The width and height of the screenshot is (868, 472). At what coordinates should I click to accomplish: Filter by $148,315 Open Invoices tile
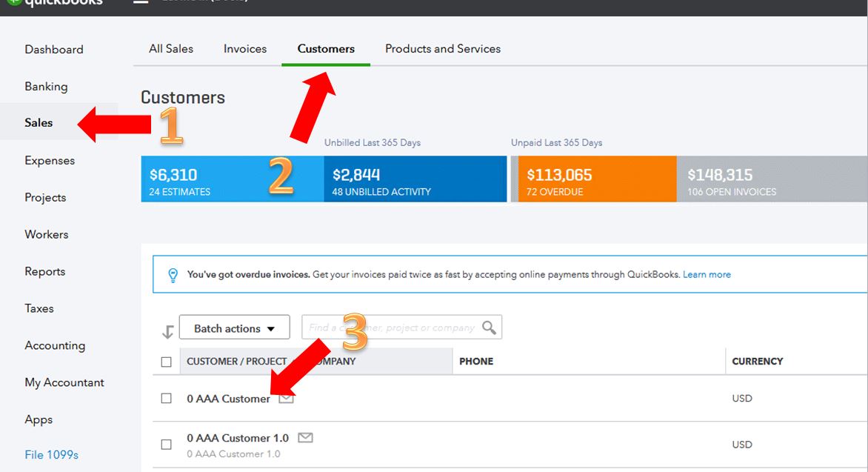(x=772, y=179)
